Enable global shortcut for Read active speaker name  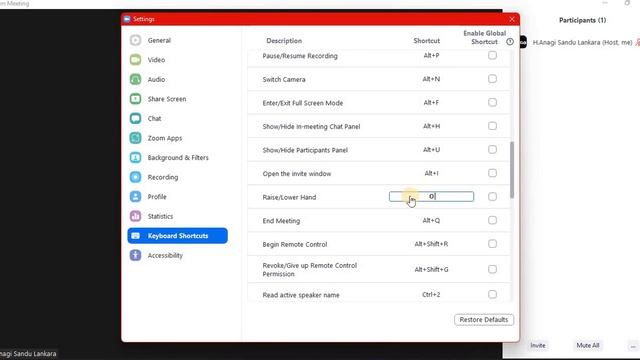tap(492, 295)
